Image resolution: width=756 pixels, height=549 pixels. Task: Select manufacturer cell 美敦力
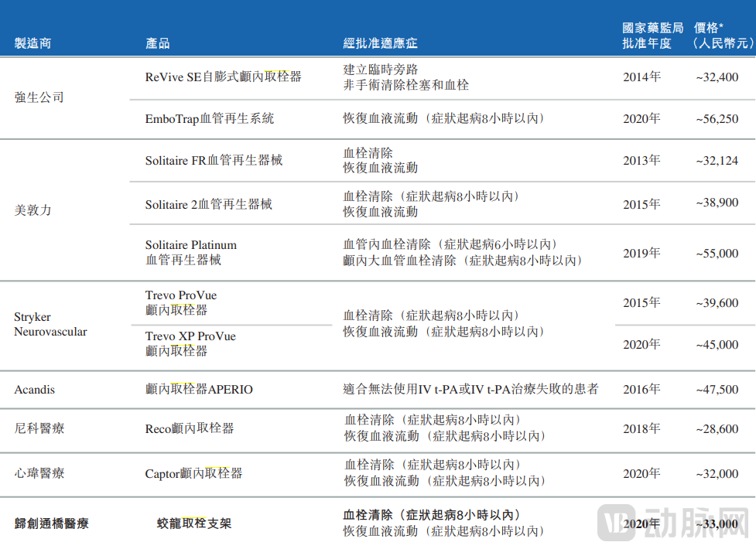[x=32, y=210]
